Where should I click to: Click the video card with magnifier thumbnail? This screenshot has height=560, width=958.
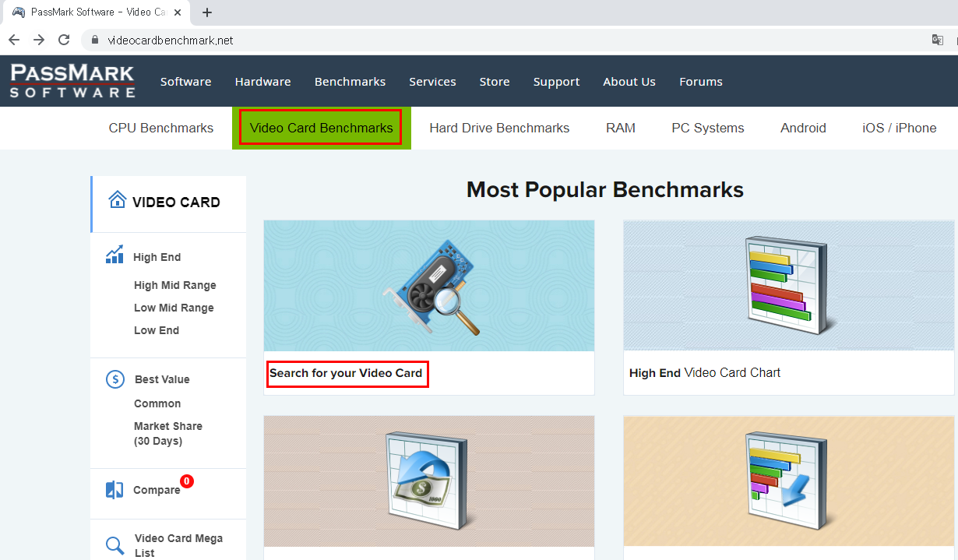429,286
